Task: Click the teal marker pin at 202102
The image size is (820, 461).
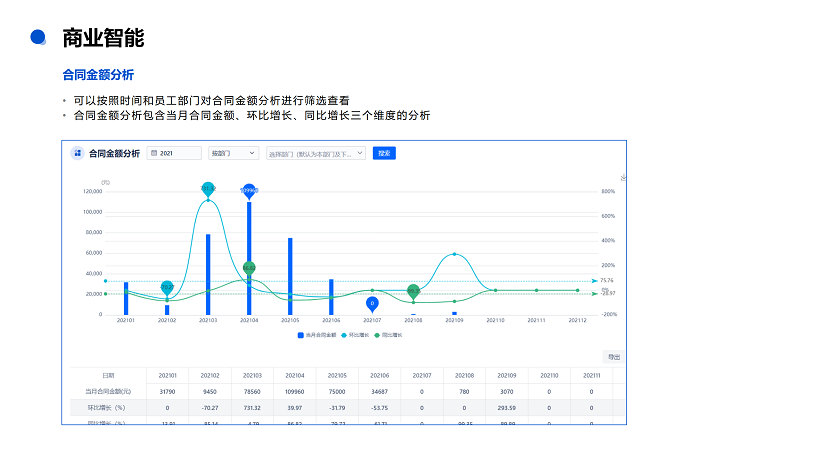Action: point(167,289)
